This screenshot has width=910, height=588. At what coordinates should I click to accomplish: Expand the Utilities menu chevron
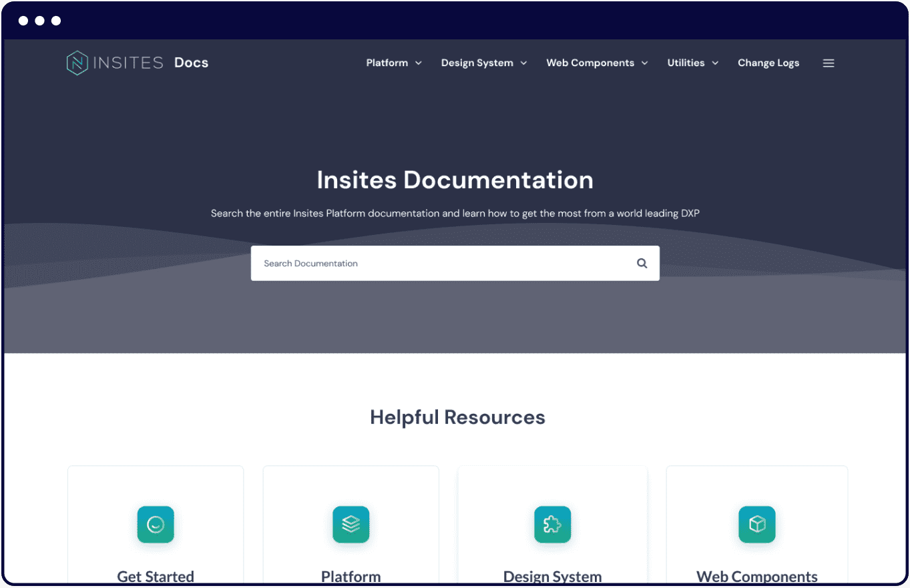[x=715, y=63]
